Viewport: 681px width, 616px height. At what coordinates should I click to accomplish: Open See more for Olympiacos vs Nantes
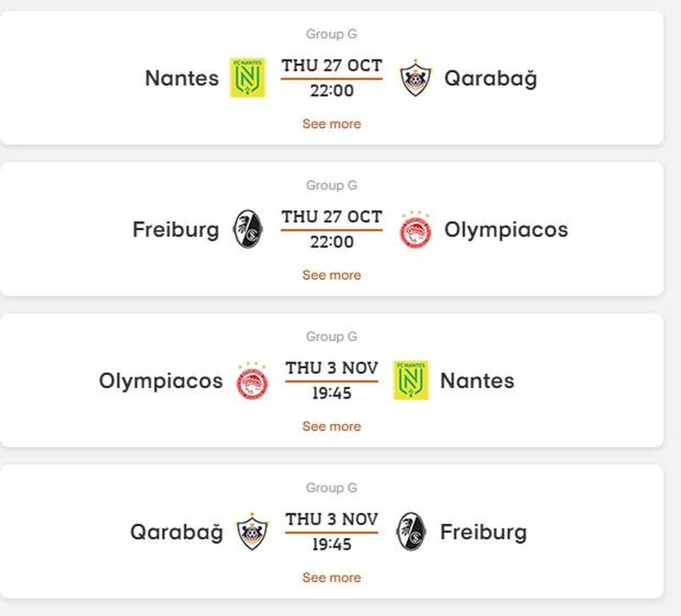[332, 427]
